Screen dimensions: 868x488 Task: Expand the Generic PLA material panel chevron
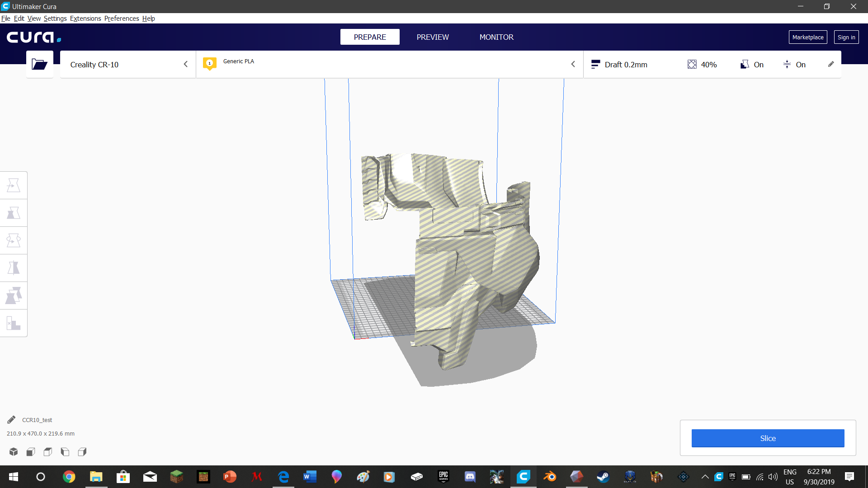573,64
